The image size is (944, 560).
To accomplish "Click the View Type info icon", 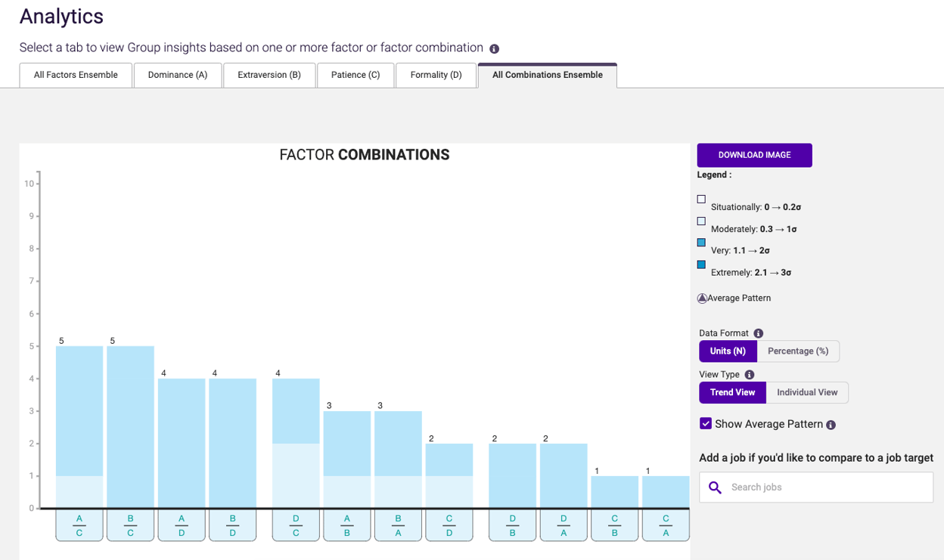I will coord(749,375).
